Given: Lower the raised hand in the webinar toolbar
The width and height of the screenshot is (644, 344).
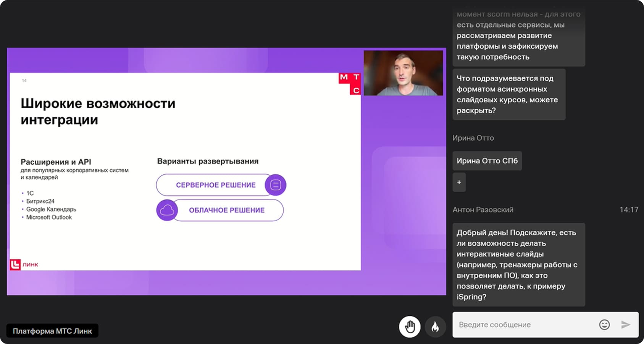Looking at the screenshot, I should point(410,327).
